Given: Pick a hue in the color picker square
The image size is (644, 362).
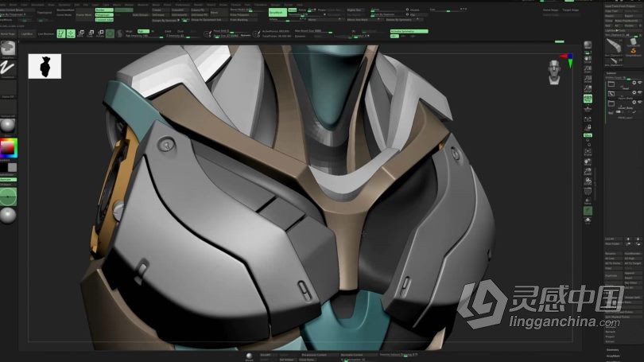Looking at the screenshot, I should point(8,148).
